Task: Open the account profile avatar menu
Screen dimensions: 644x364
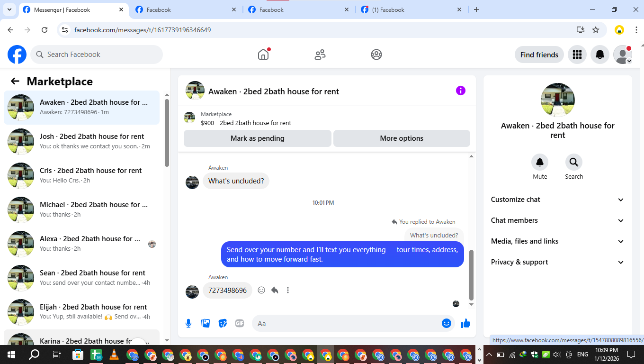Action: (x=623, y=55)
